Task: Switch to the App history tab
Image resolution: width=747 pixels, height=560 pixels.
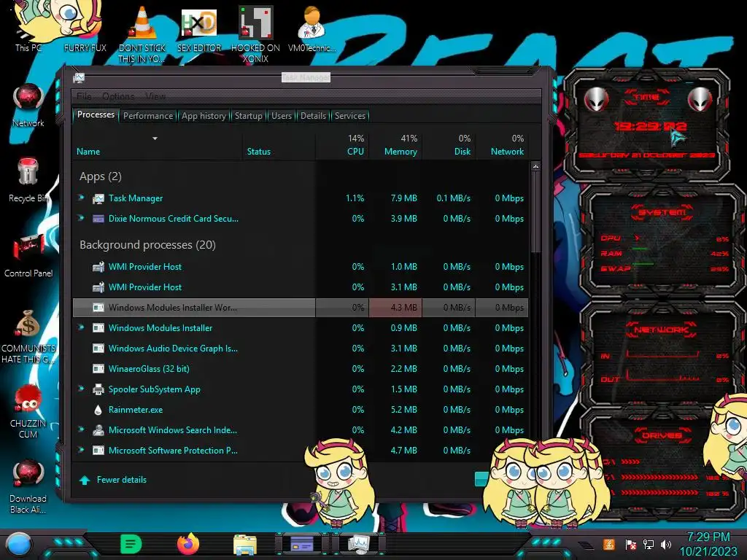Action: [x=204, y=116]
